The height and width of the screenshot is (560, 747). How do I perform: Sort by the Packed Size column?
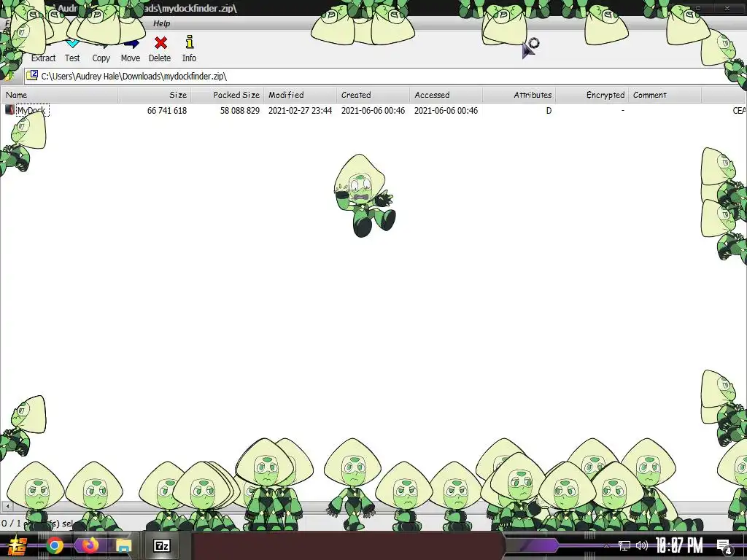pos(228,95)
